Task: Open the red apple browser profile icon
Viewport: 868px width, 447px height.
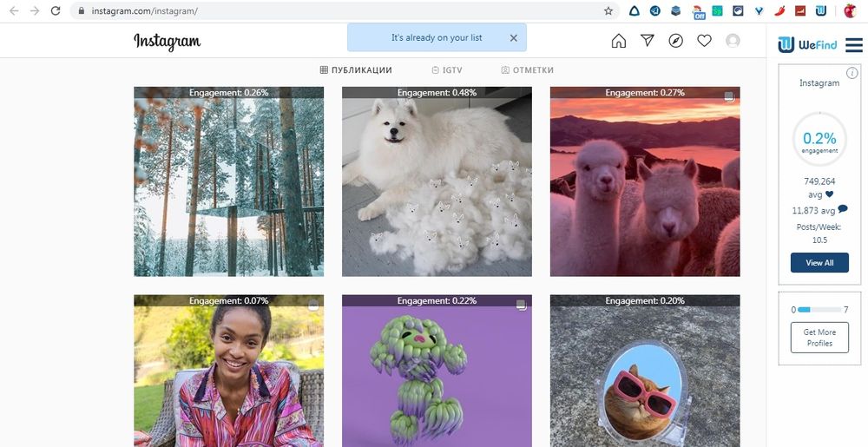Action: click(851, 10)
